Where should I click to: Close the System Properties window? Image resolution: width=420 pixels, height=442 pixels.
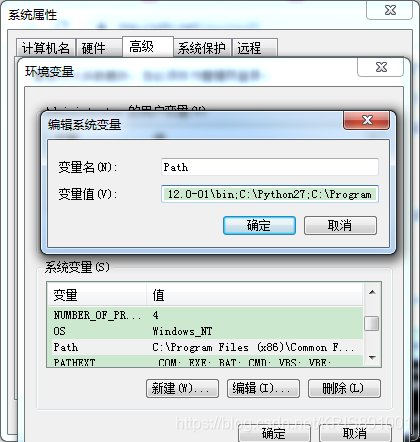pos(390,10)
